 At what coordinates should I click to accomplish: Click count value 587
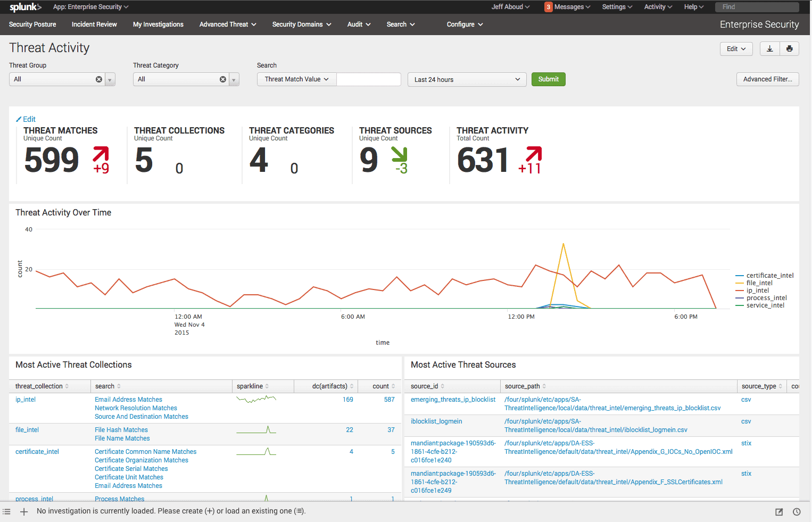click(x=390, y=400)
